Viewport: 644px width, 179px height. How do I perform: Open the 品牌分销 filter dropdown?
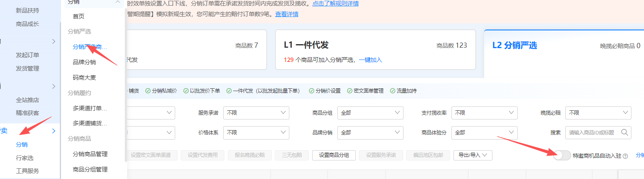(x=370, y=132)
